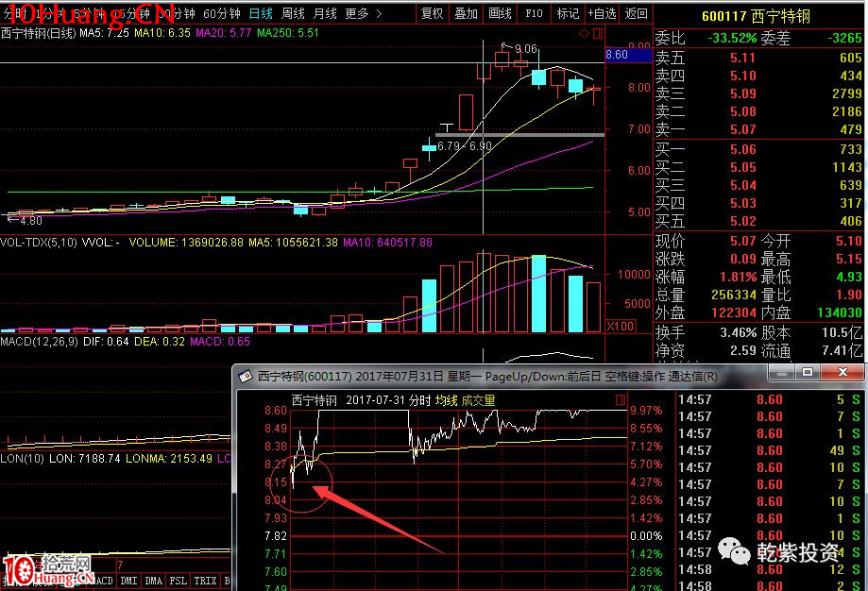Switch to the 月线 monthly tab
This screenshot has height=591, width=868.
(x=325, y=13)
